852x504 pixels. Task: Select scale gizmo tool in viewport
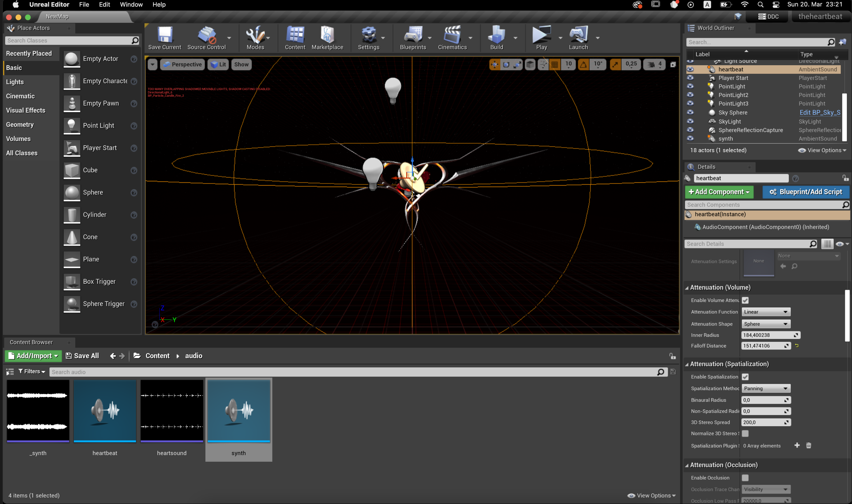pos(517,65)
